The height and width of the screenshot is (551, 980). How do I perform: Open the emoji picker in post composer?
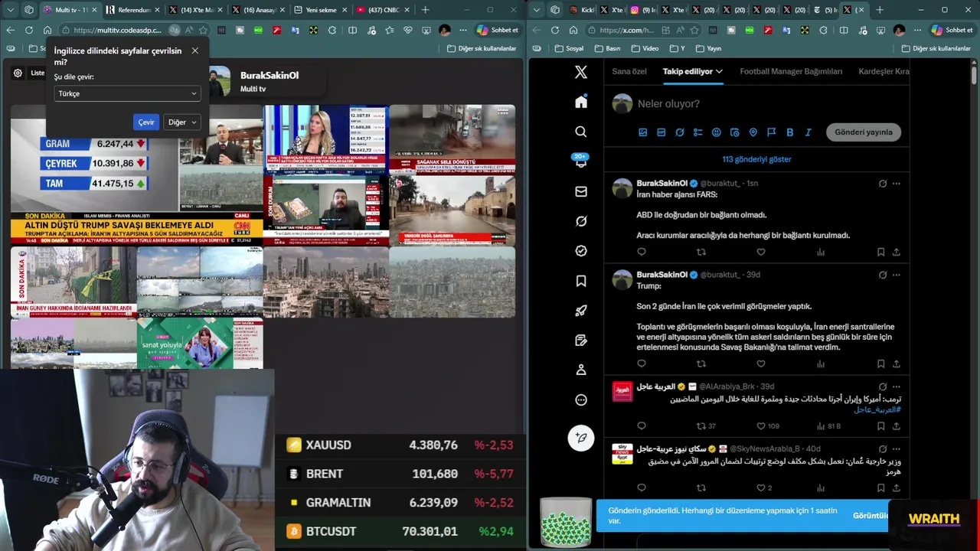click(x=716, y=132)
